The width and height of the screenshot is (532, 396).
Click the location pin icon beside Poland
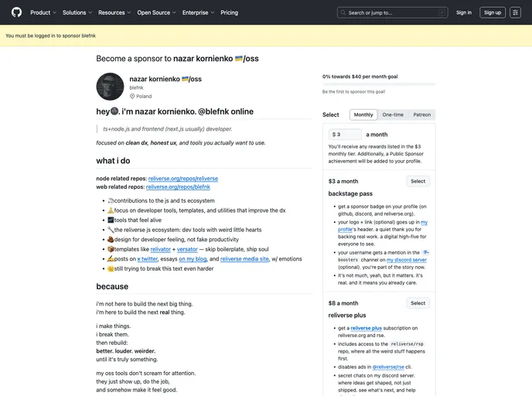click(132, 97)
